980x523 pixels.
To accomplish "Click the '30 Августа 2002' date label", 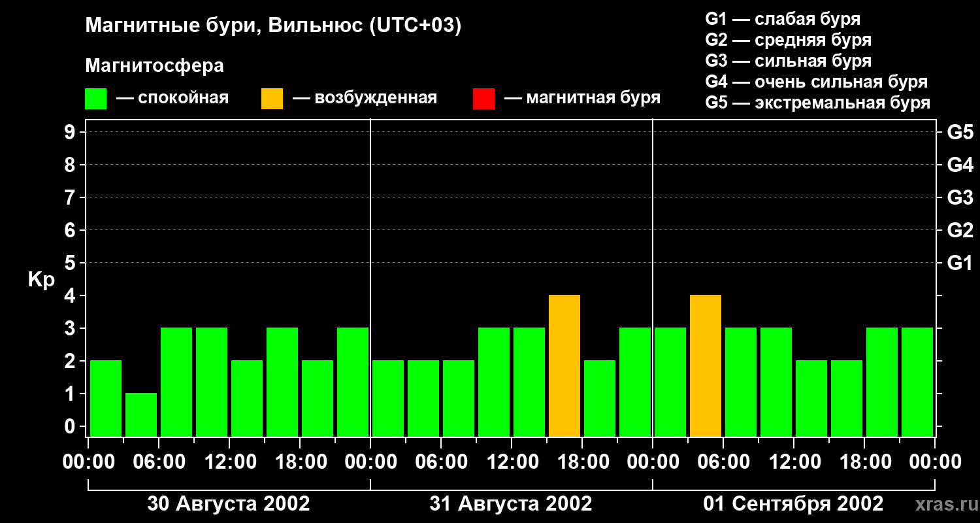I will coord(229,504).
